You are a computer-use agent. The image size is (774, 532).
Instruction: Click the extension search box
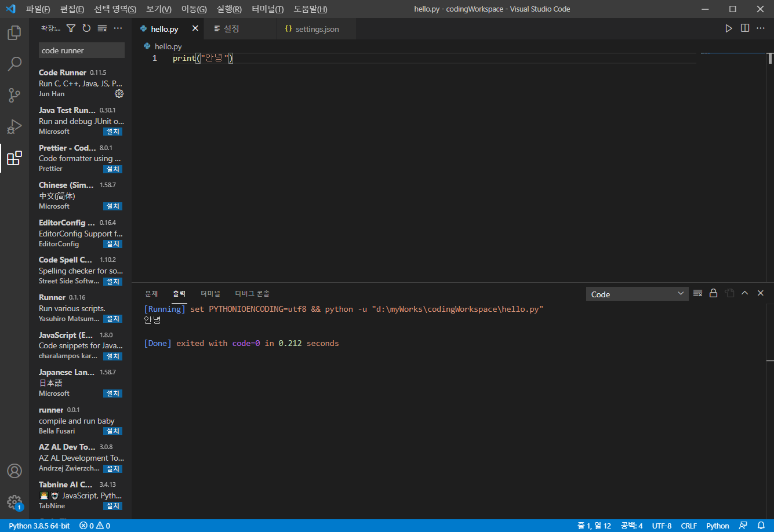[82, 50]
